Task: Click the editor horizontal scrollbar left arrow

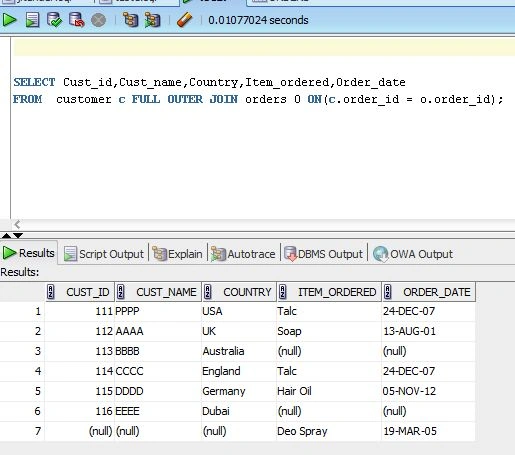Action: [17, 224]
